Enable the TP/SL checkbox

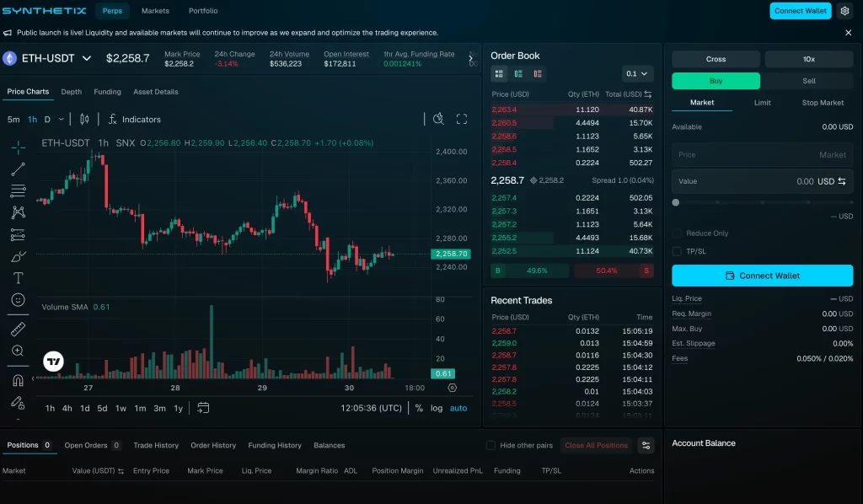tap(677, 251)
